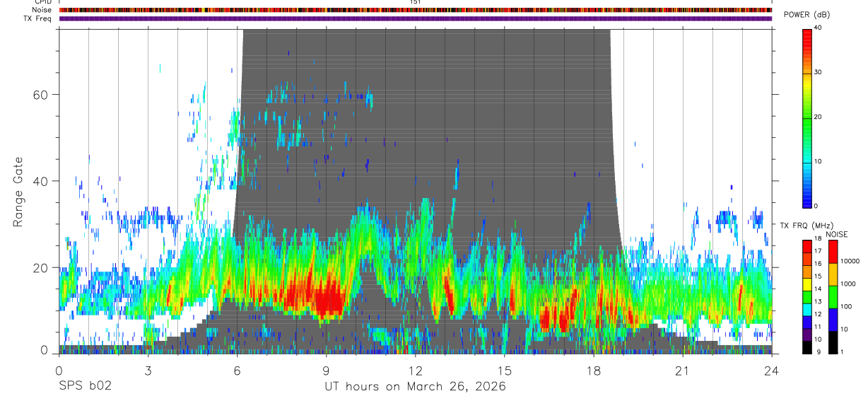Click the red 40 dB end of power colorbar
This screenshot has height=401, width=868.
coord(807,32)
